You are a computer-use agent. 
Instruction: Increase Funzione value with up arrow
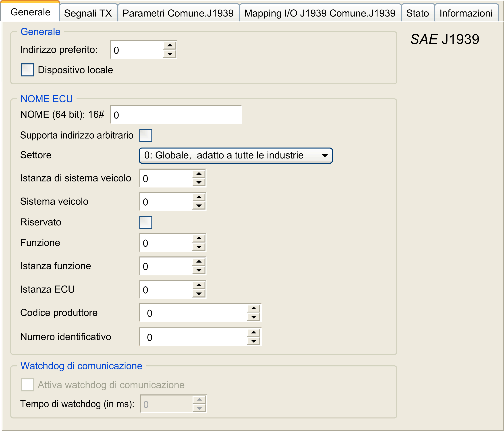click(199, 238)
